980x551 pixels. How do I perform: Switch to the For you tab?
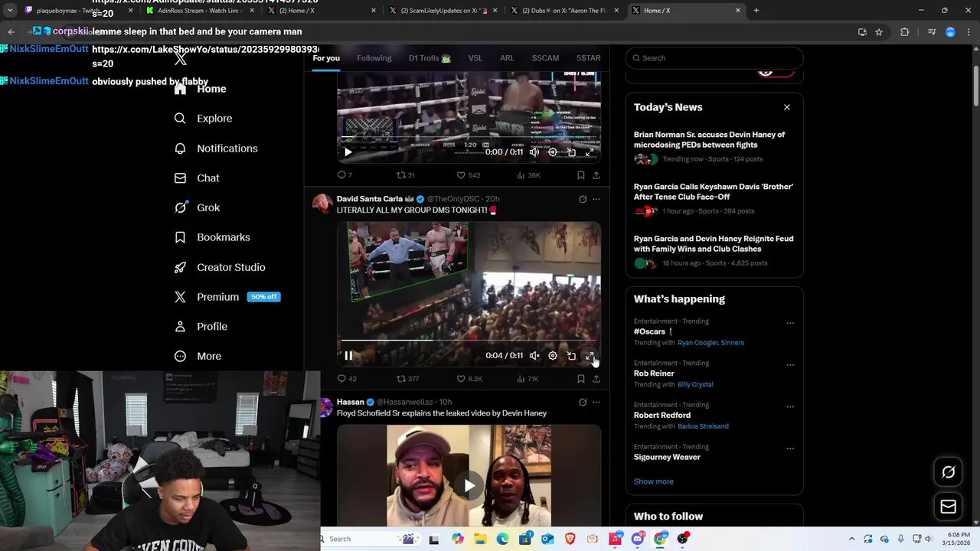click(x=326, y=58)
